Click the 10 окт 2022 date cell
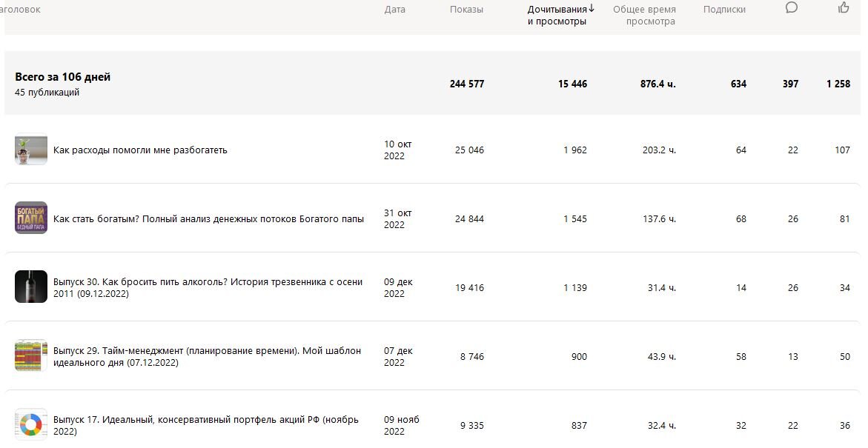The width and height of the screenshot is (868, 448). 397,150
